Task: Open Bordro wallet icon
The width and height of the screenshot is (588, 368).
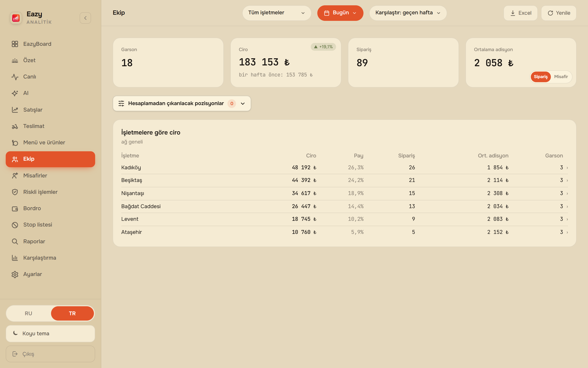Action: pos(15,209)
